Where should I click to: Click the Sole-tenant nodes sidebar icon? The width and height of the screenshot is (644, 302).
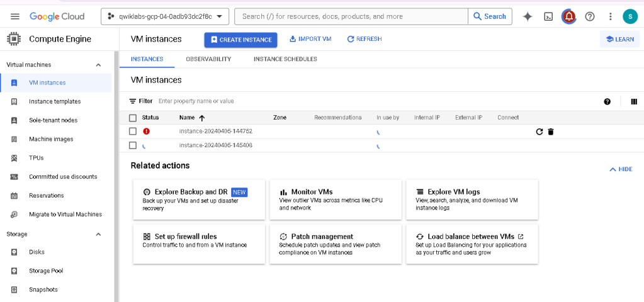pyautogui.click(x=14, y=120)
